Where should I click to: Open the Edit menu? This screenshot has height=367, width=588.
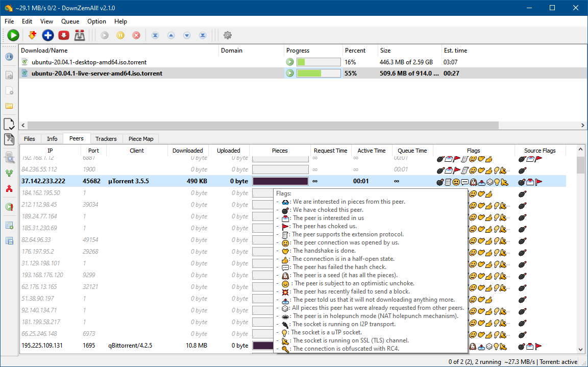(x=27, y=21)
